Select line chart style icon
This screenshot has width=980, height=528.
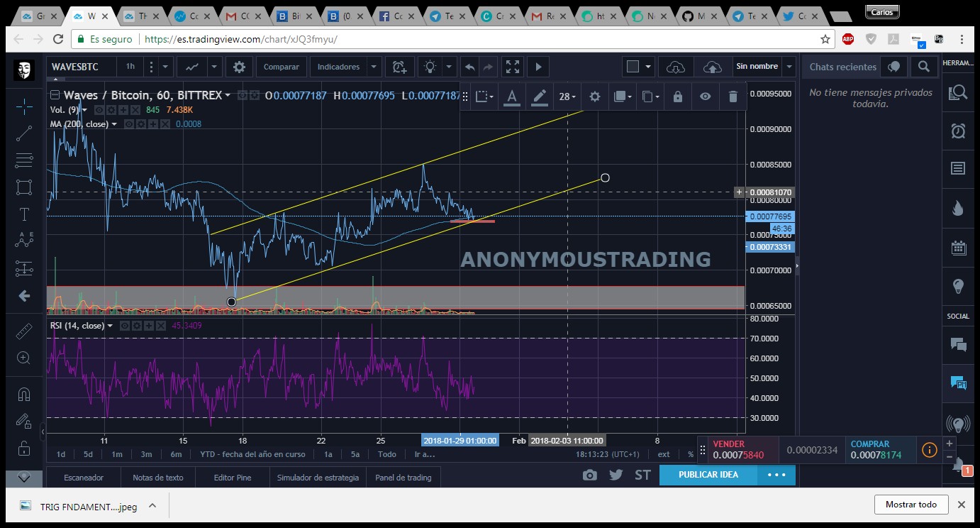(192, 67)
